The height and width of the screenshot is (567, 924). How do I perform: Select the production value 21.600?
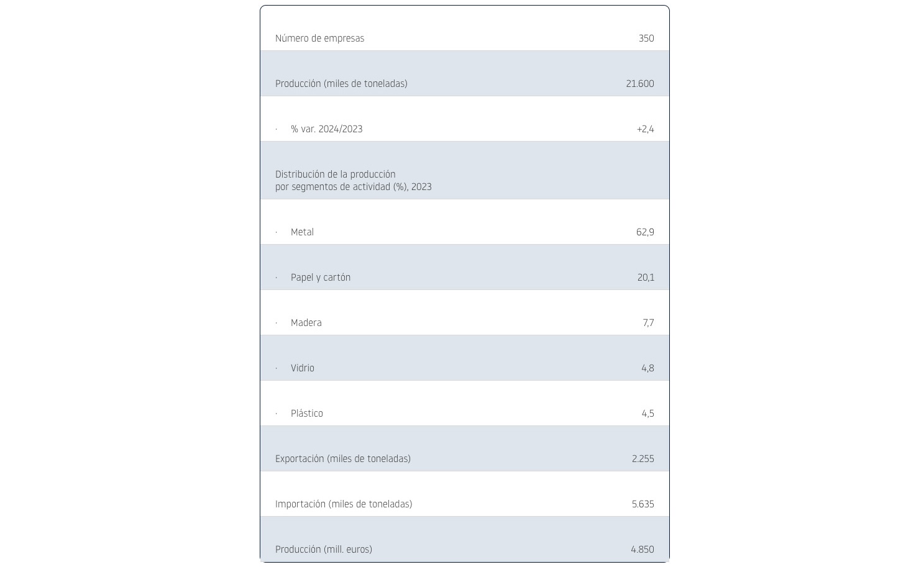639,84
